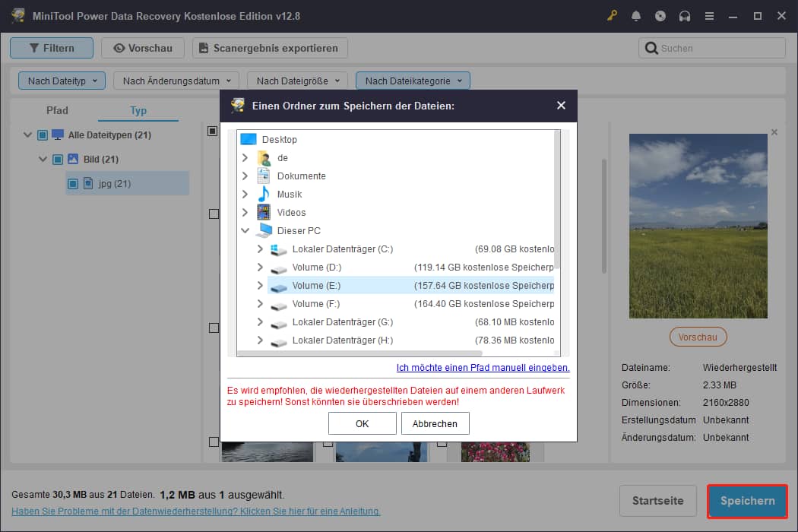Open the headphones support icon
Image resolution: width=798 pixels, height=532 pixels.
(685, 16)
